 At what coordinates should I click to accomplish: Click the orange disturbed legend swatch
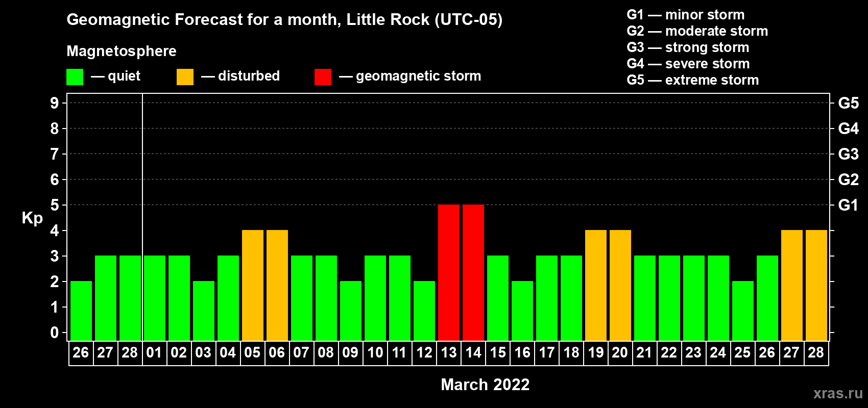(x=185, y=77)
